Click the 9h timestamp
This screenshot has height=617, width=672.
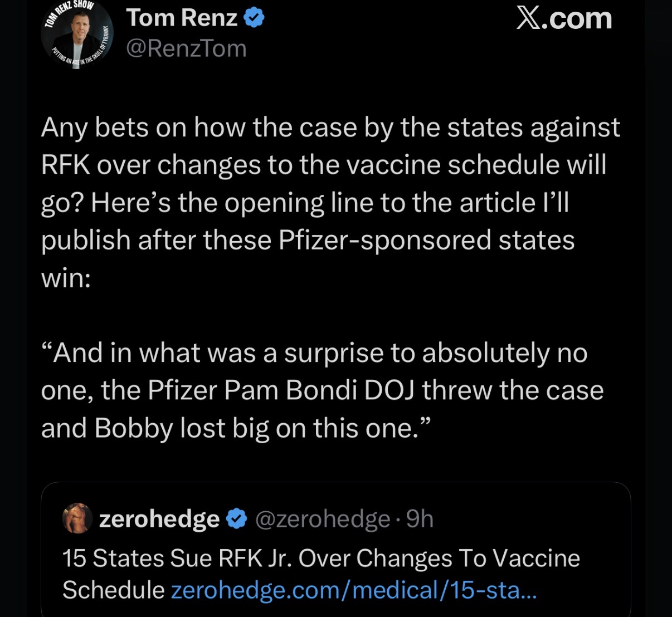pyautogui.click(x=420, y=519)
